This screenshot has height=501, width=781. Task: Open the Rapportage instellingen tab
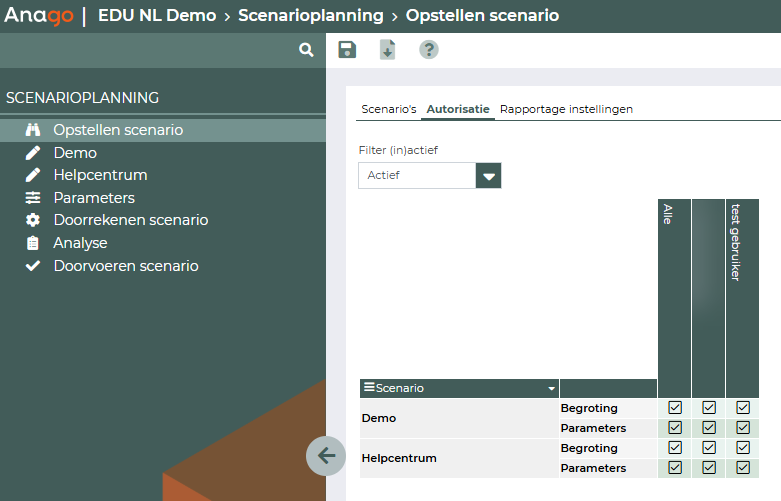(x=566, y=109)
